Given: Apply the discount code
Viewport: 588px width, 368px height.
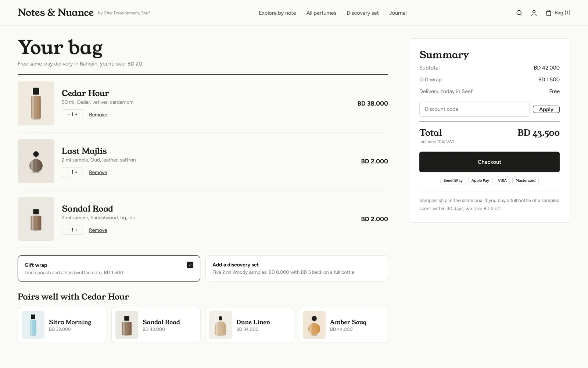Looking at the screenshot, I should tap(546, 109).
